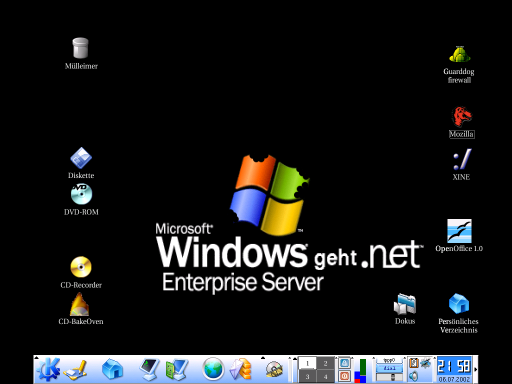
Task: Open the clipboard Klipper tray icon
Action: tap(414, 363)
